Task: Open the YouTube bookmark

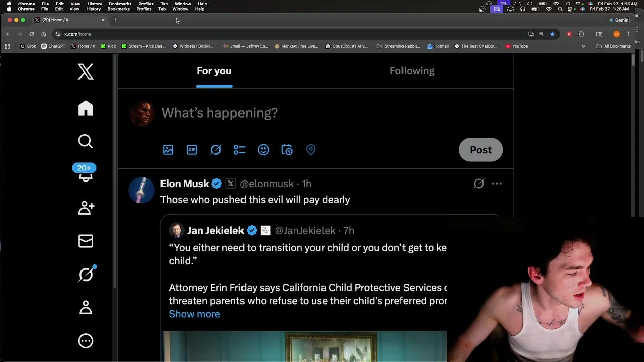Action: (517, 46)
